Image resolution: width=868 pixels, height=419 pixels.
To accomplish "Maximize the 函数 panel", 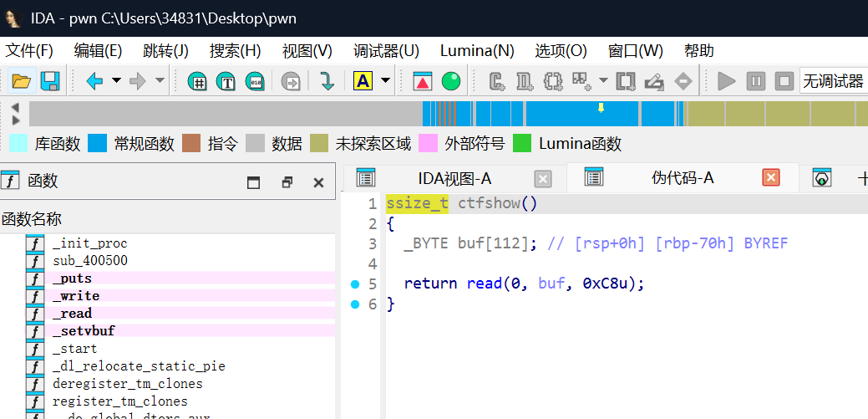I will coord(253,182).
